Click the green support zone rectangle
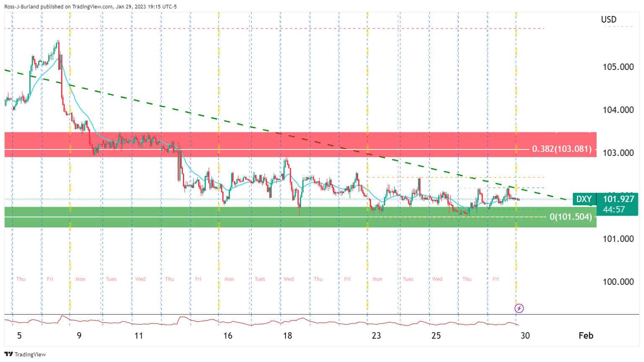644x362 pixels. tap(252, 222)
